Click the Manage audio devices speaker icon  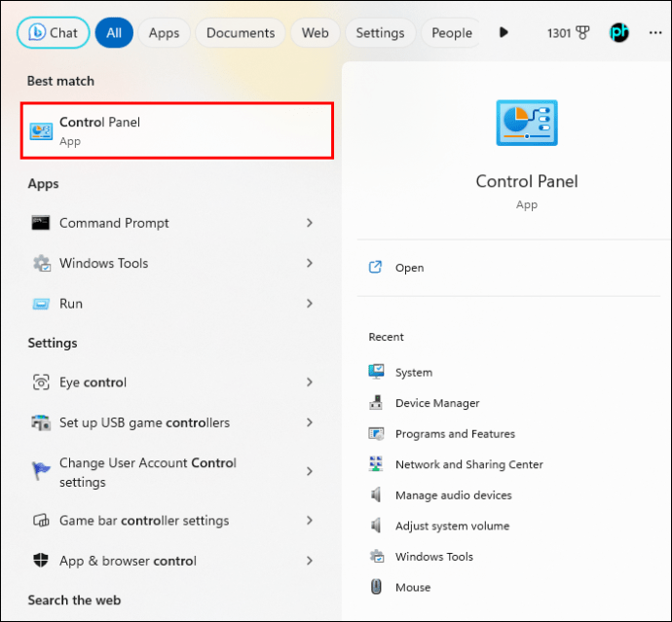(376, 494)
